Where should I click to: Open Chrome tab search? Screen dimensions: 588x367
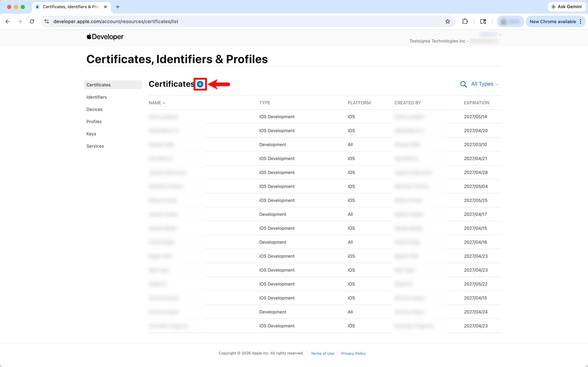pyautogui.click(x=483, y=21)
